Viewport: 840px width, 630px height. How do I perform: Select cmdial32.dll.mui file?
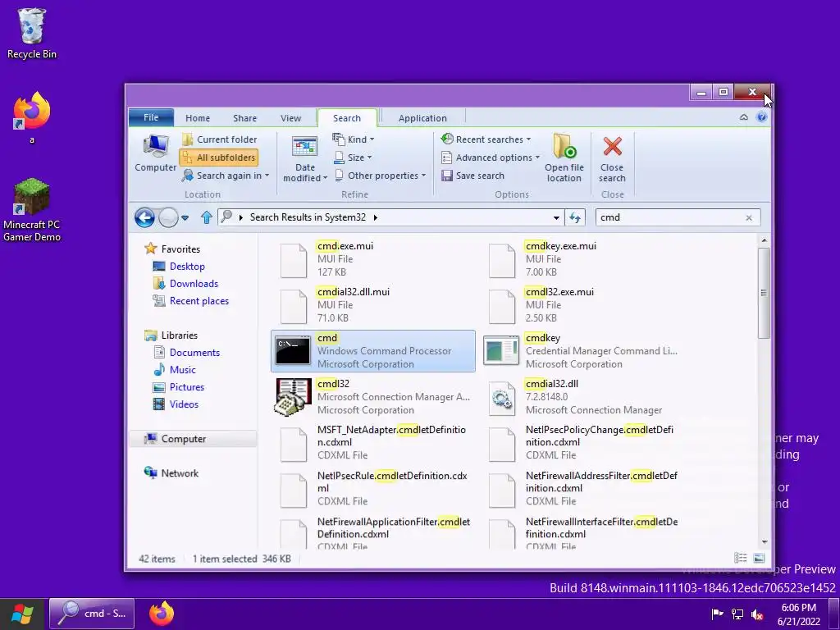pos(373,305)
